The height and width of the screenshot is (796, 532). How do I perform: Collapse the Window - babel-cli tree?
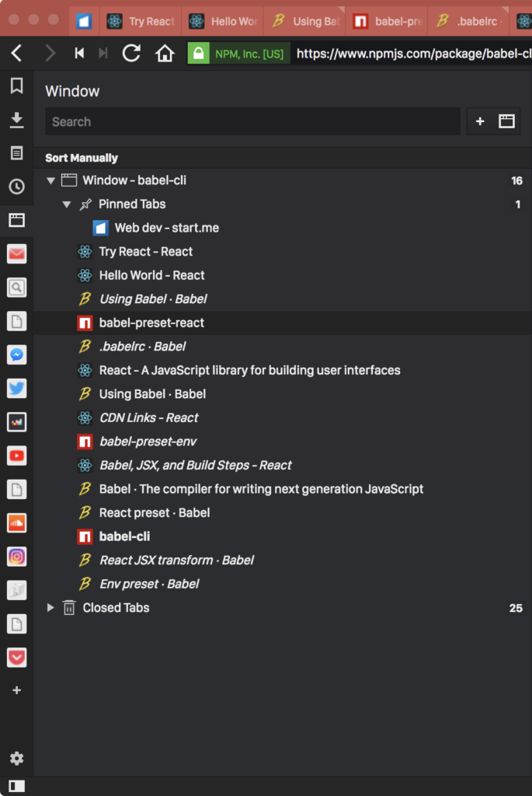(50, 180)
